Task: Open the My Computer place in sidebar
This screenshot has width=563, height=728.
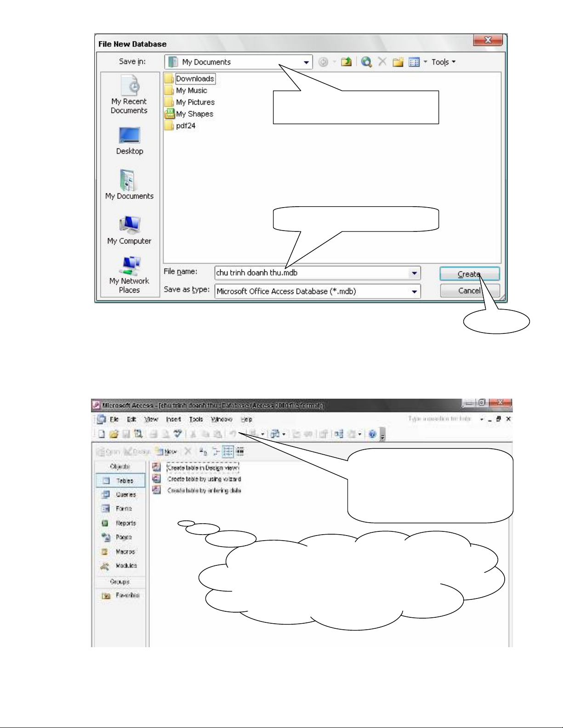Action: click(129, 231)
